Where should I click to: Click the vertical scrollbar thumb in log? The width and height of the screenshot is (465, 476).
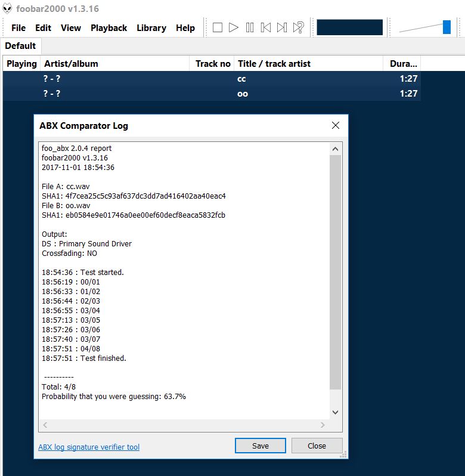(335, 273)
